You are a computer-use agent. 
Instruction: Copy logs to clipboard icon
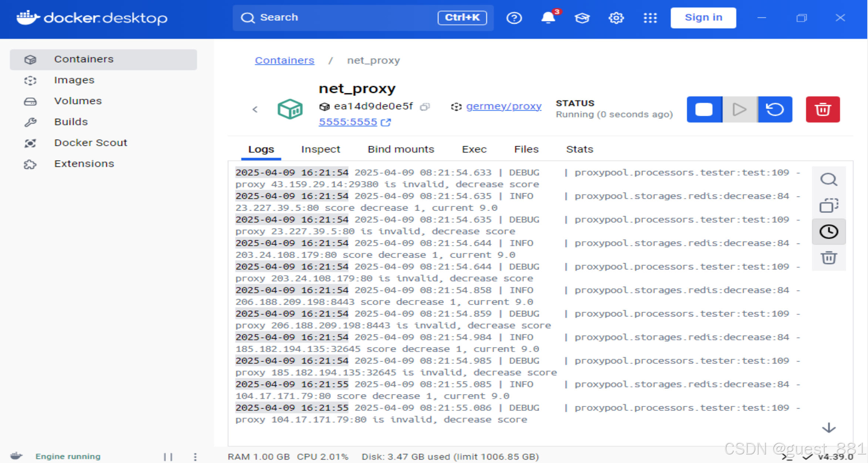pyautogui.click(x=828, y=206)
